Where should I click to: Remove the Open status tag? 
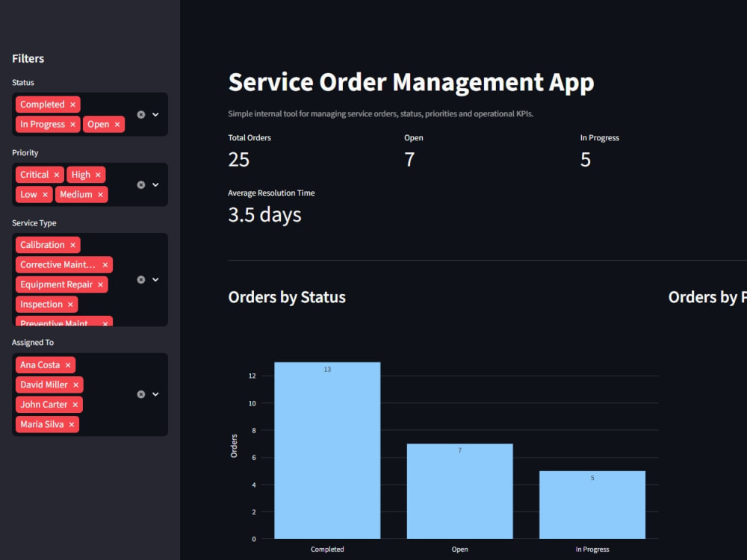click(x=117, y=124)
